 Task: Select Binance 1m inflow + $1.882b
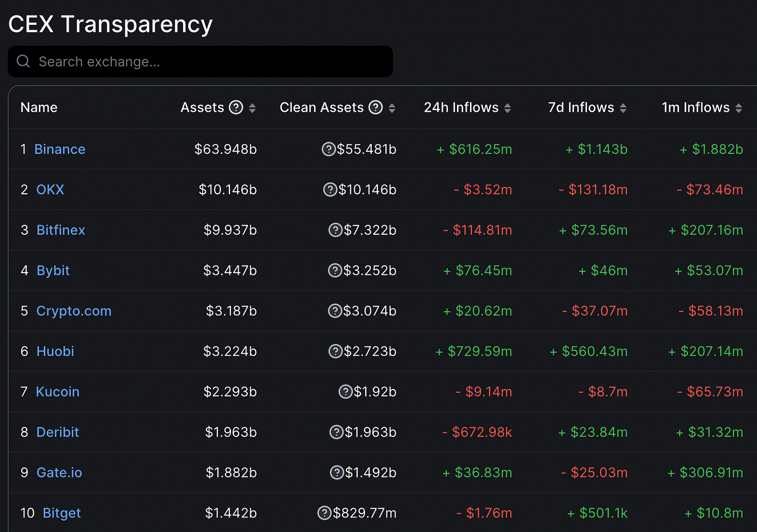click(x=711, y=150)
